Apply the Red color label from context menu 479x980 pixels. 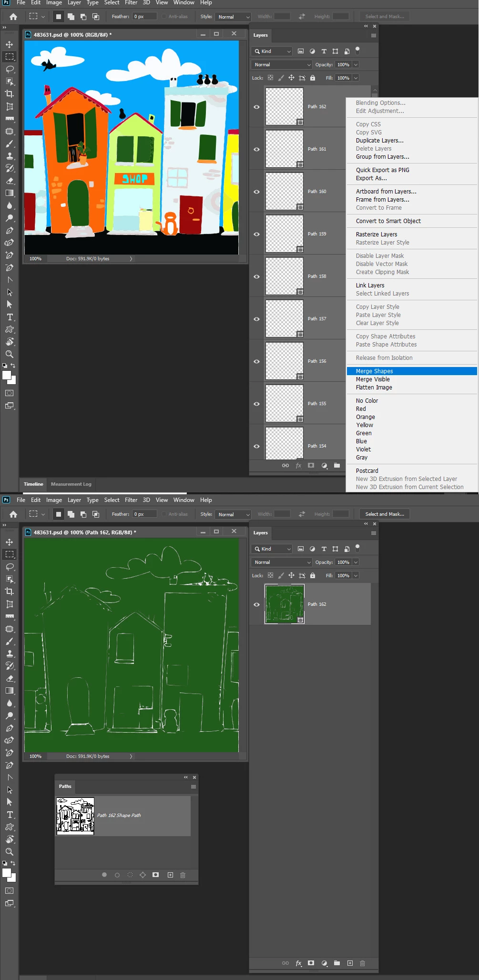[361, 408]
